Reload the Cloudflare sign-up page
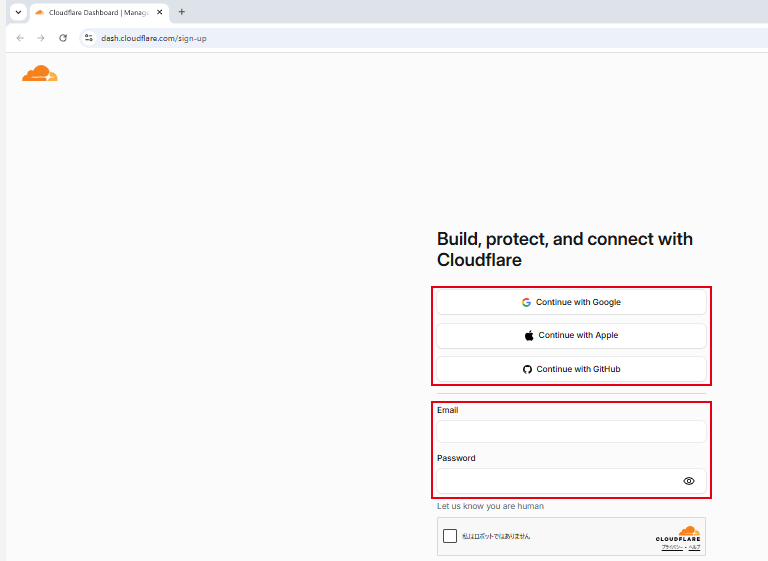The width and height of the screenshot is (768, 561). pos(63,38)
